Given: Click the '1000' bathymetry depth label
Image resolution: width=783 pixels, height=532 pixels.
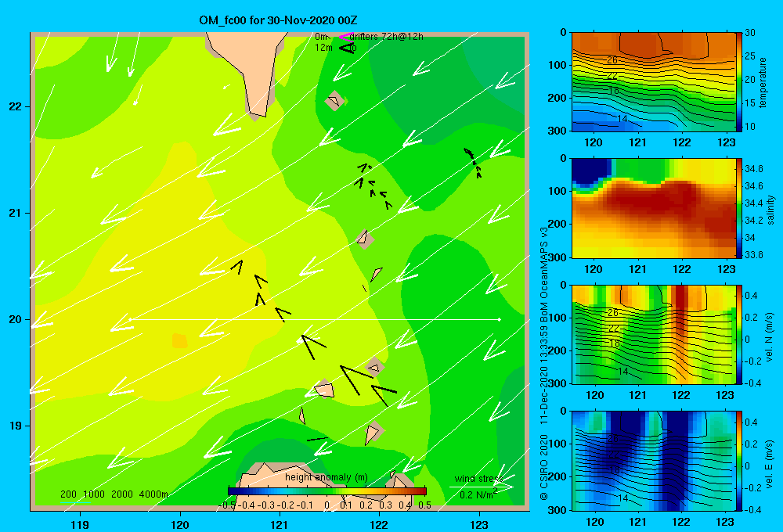Looking at the screenshot, I should [x=94, y=494].
